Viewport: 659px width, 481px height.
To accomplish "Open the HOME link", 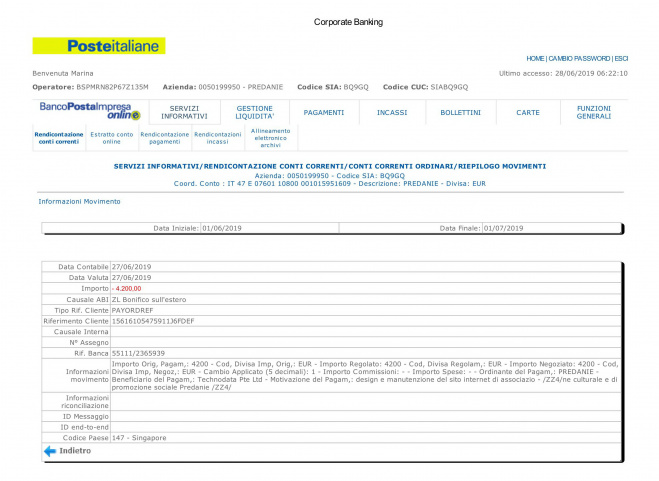I will click(535, 59).
